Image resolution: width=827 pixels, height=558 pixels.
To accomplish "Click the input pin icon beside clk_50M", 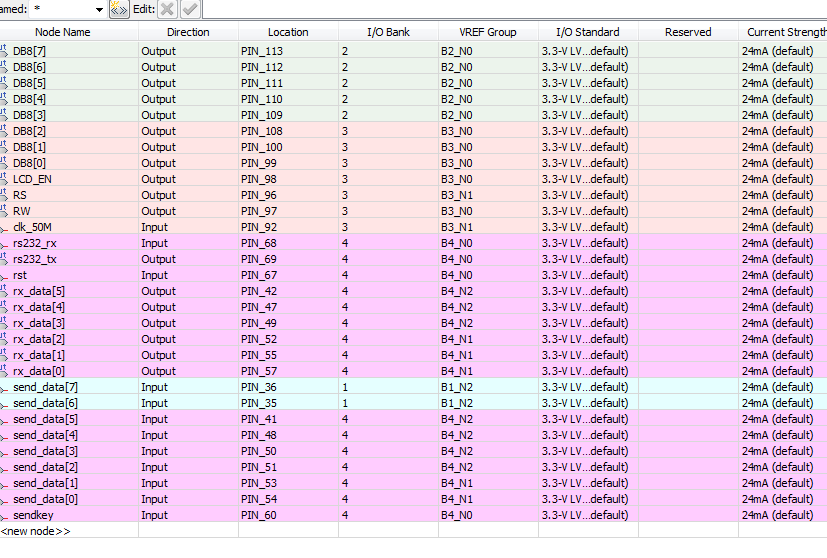I will 5,227.
